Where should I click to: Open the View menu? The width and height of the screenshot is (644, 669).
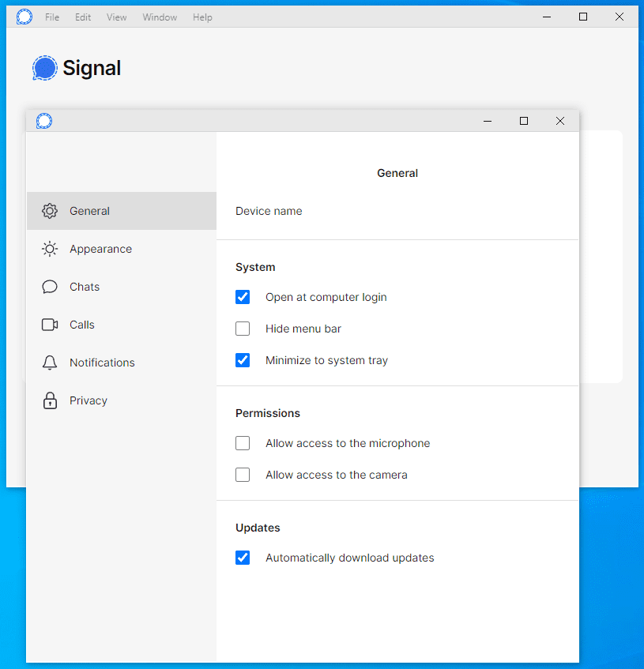[116, 17]
